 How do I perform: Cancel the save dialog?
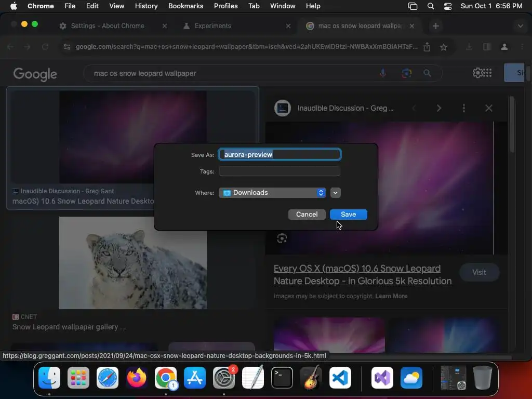point(307,214)
